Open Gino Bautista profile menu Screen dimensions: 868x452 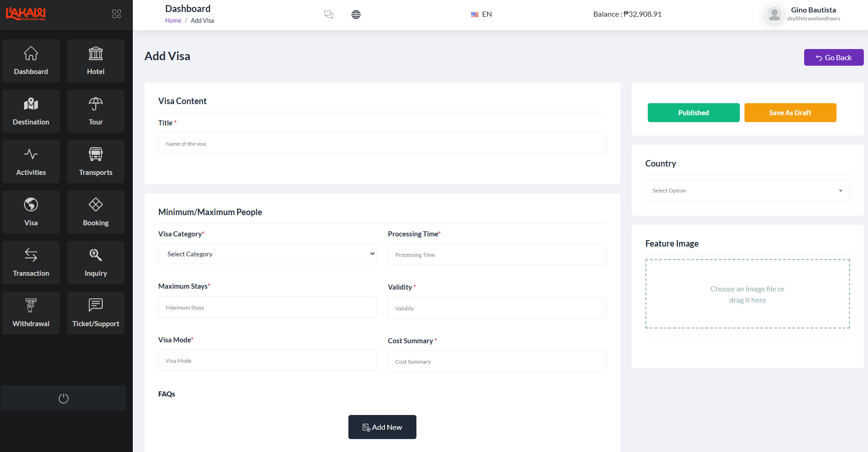[803, 14]
